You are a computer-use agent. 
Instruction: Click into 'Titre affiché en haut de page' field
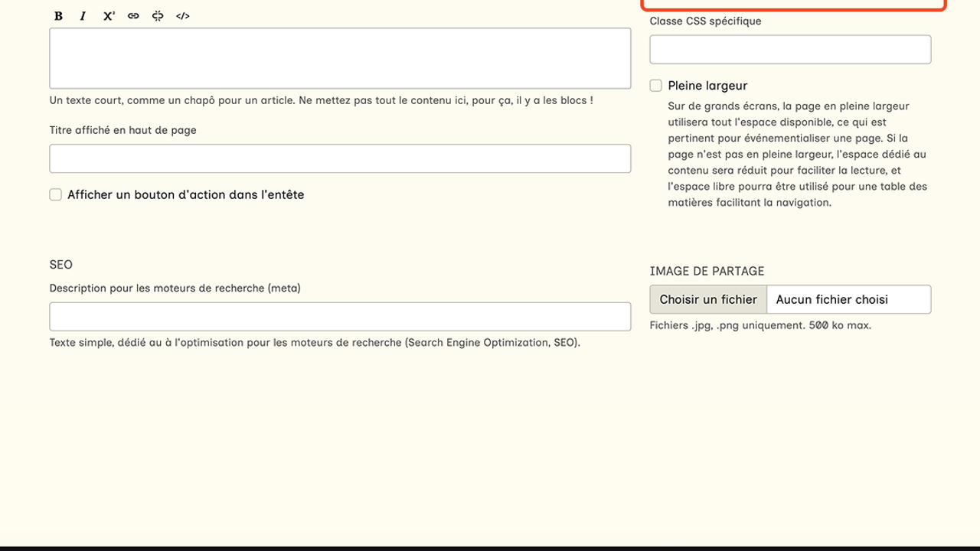pyautogui.click(x=340, y=158)
